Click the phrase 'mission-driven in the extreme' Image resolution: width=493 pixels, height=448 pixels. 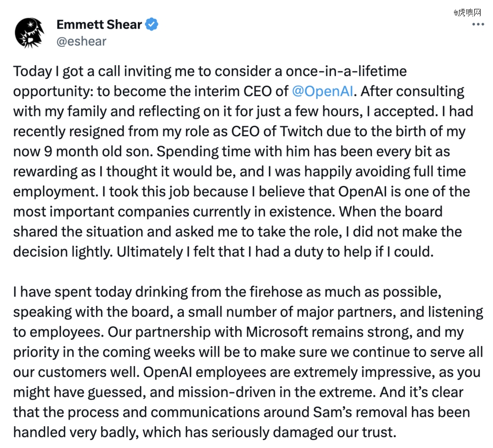[277, 392]
